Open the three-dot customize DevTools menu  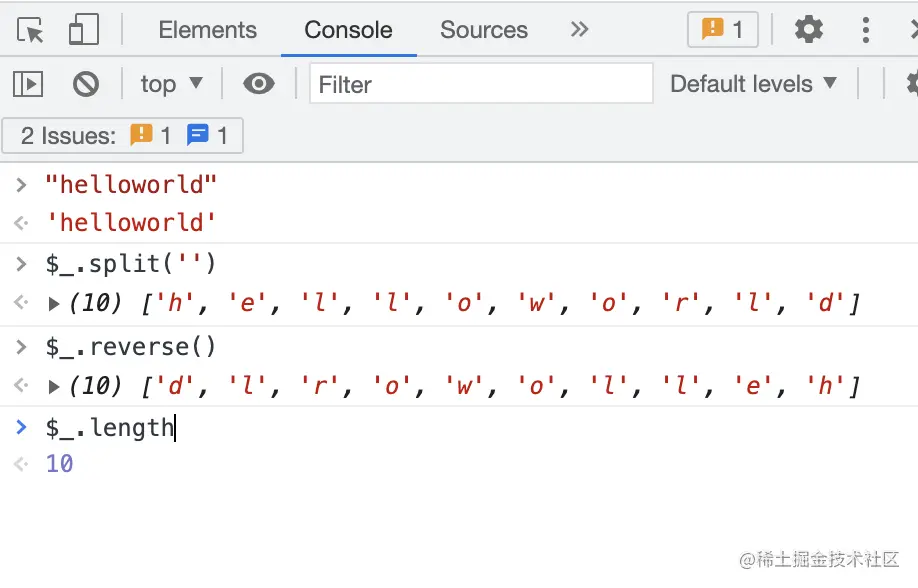(x=866, y=30)
